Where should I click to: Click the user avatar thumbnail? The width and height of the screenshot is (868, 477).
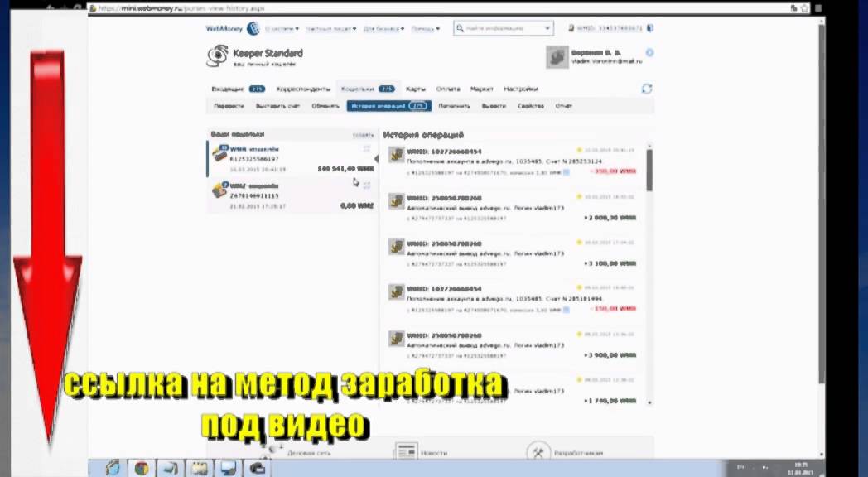click(x=557, y=57)
